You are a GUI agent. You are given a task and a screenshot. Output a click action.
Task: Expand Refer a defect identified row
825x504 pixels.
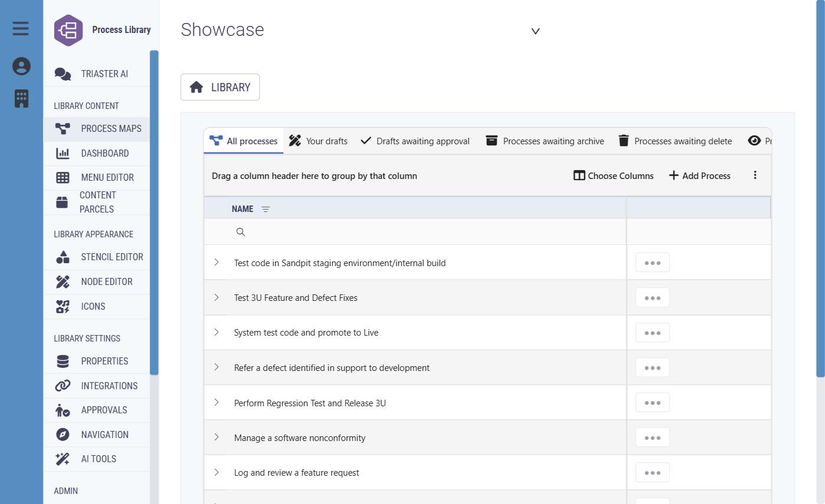[216, 367]
